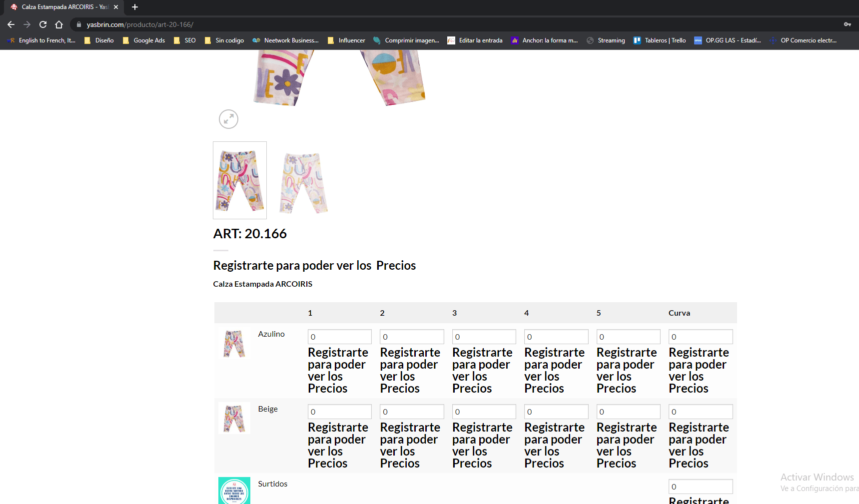Viewport: 859px width, 504px height.
Task: Click Beige size 4 quantity field
Action: (x=556, y=412)
